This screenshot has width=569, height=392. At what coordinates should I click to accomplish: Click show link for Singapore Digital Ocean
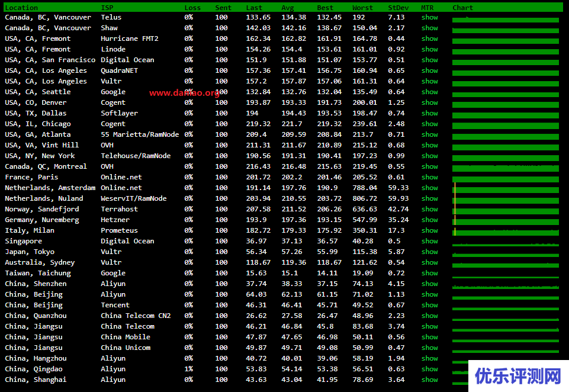click(429, 242)
